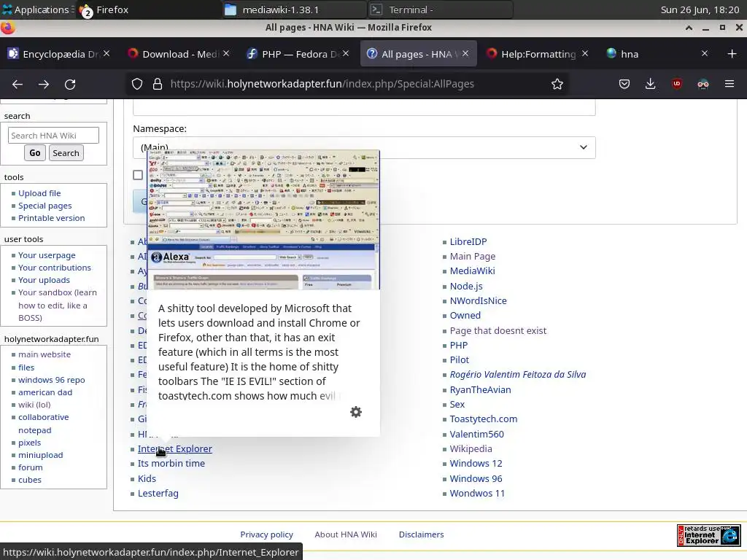The image size is (747, 560).
Task: Open the Privacy policy footer link
Action: [x=267, y=534]
